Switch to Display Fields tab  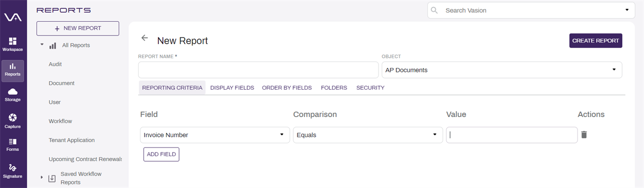[232, 88]
